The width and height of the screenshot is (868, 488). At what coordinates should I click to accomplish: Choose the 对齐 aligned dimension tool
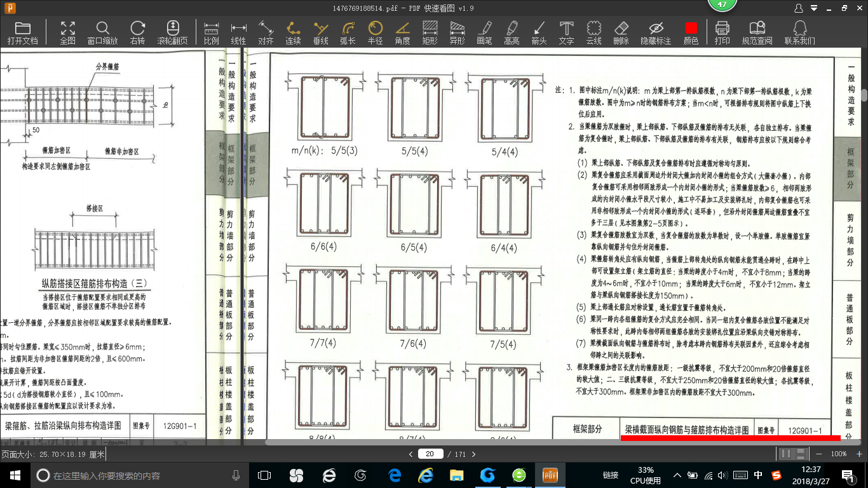click(266, 32)
